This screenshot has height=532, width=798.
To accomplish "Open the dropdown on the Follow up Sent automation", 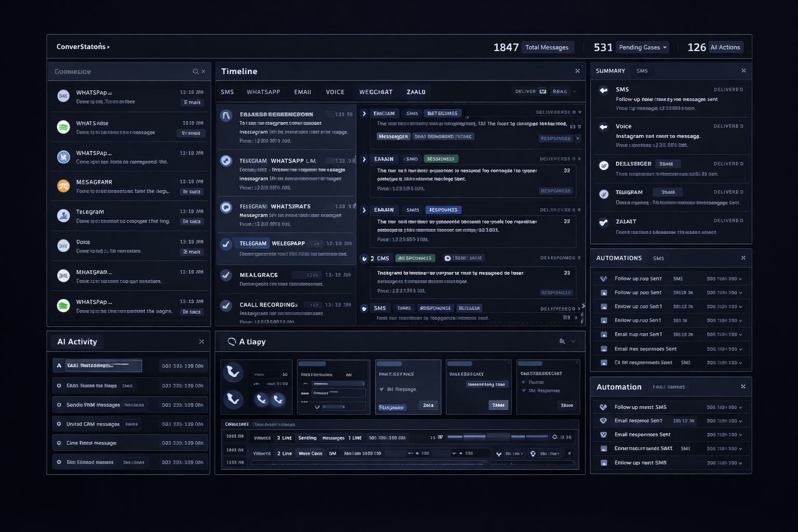I will tap(741, 278).
